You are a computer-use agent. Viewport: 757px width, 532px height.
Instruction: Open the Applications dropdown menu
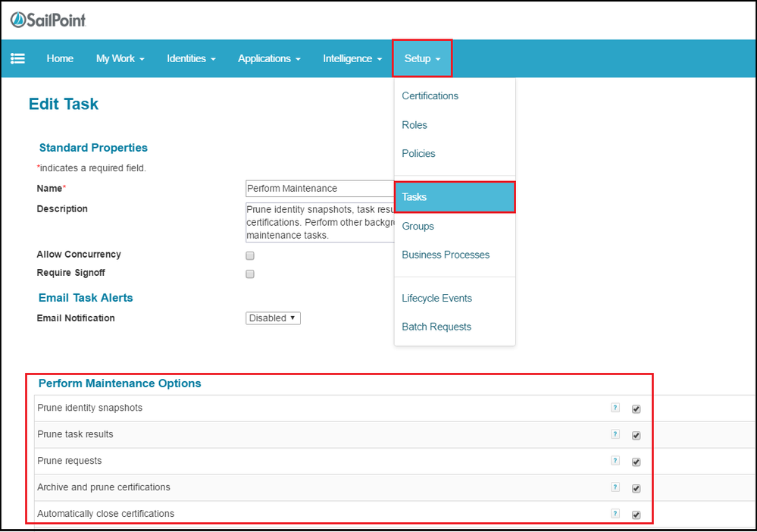(x=269, y=58)
